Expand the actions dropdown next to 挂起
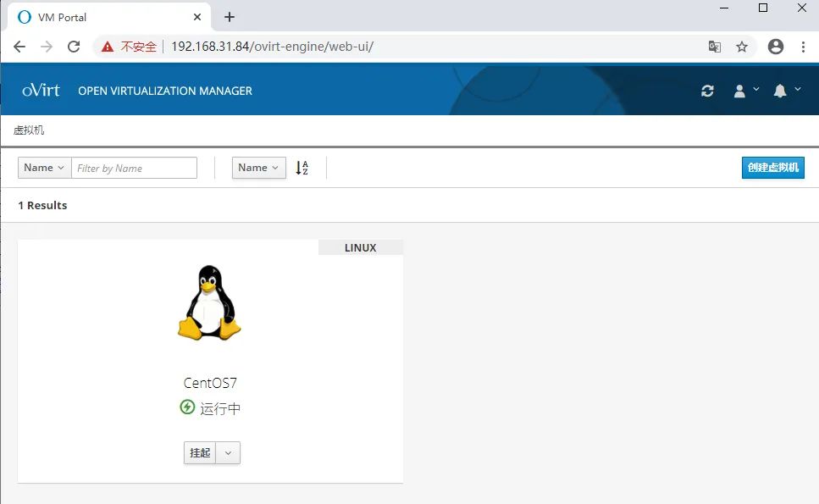 (229, 453)
